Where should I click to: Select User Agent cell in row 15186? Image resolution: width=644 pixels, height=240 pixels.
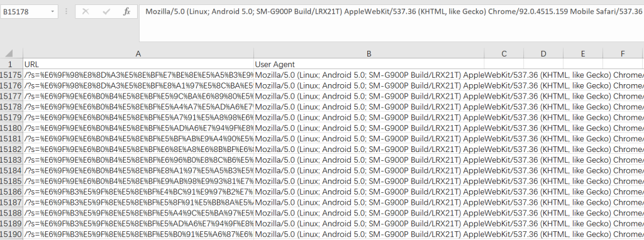(x=369, y=192)
